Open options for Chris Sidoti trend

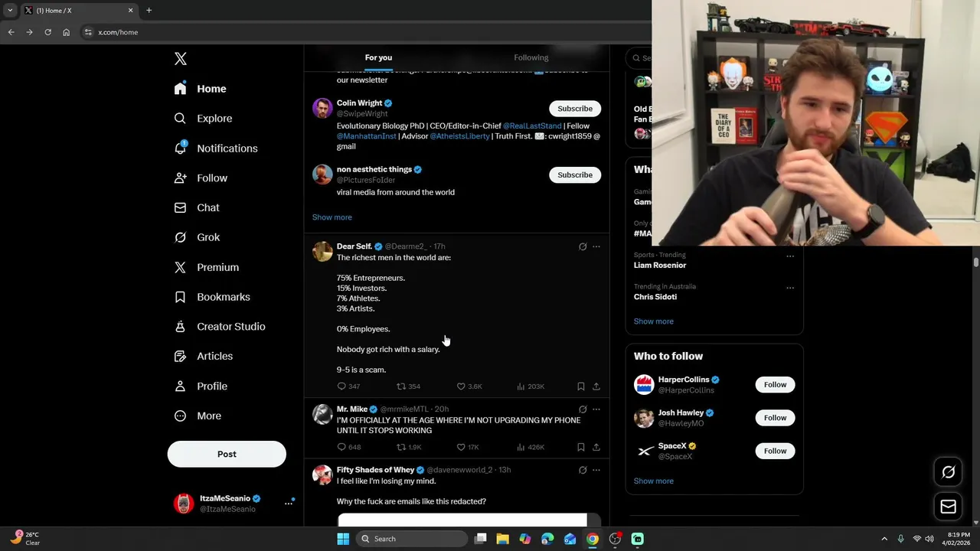click(790, 289)
